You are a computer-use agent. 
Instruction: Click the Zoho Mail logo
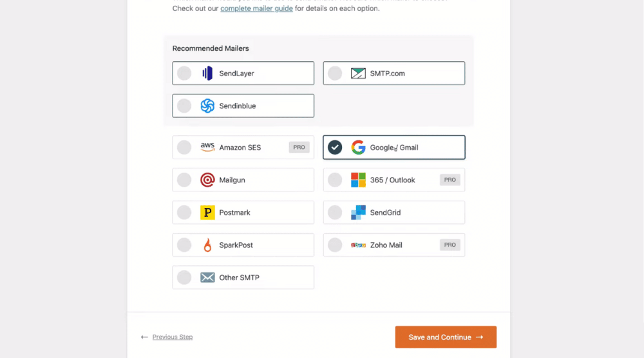358,245
